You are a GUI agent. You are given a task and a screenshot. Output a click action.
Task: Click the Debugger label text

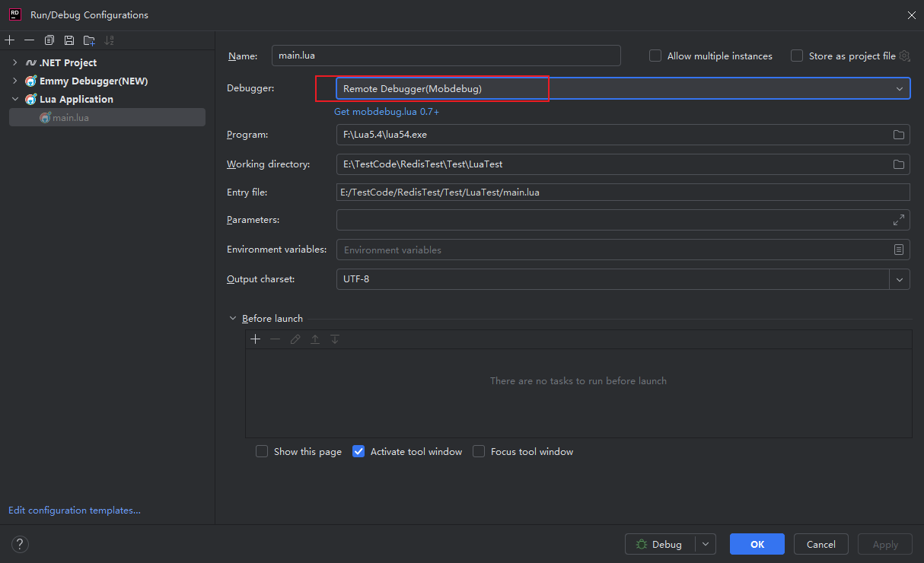tap(250, 88)
